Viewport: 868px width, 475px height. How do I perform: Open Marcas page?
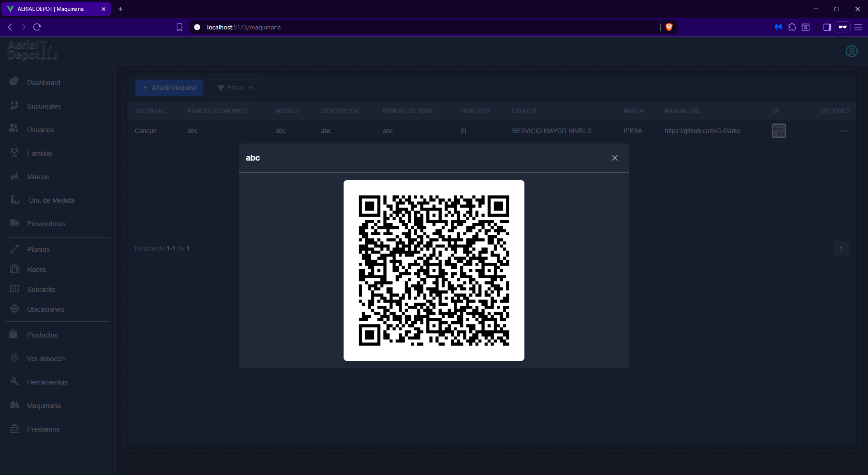[x=38, y=177]
